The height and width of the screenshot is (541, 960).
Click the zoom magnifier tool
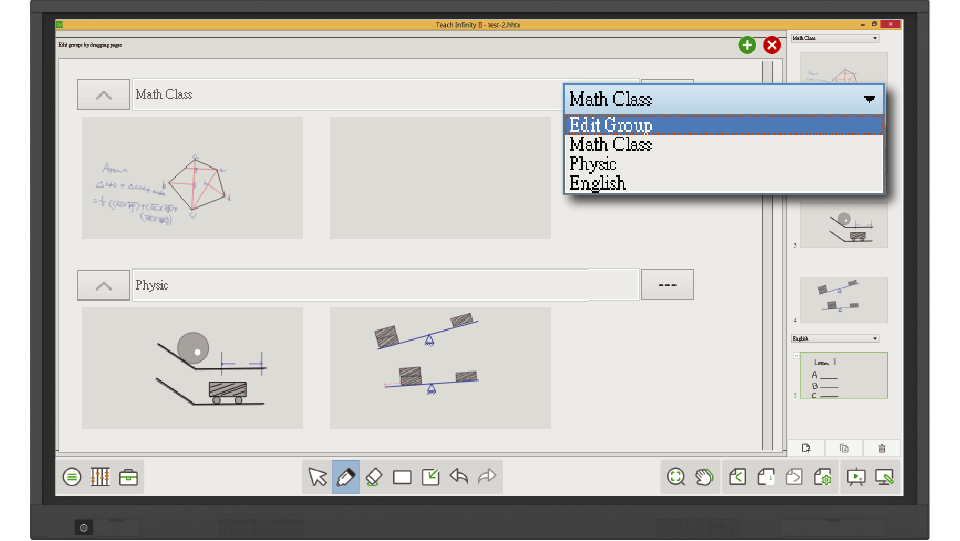pyautogui.click(x=676, y=477)
